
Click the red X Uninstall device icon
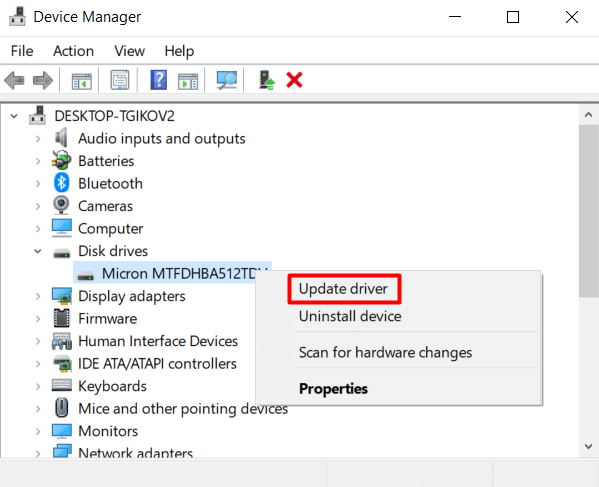pyautogui.click(x=294, y=80)
